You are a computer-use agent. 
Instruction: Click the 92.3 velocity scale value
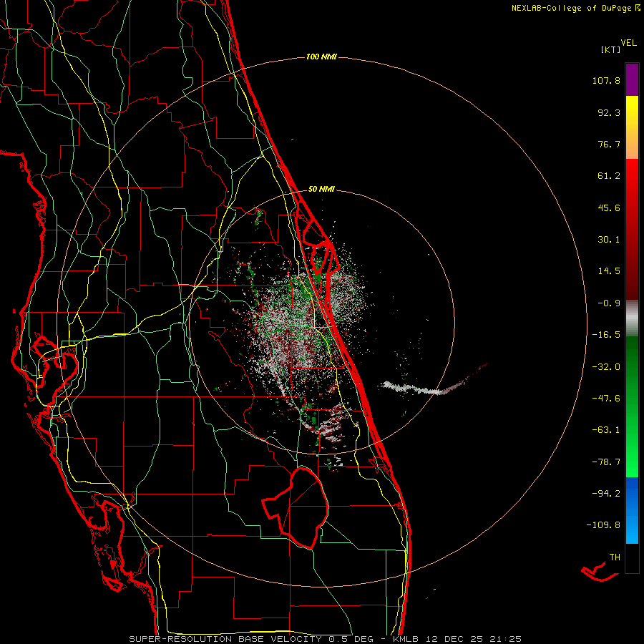(609, 112)
